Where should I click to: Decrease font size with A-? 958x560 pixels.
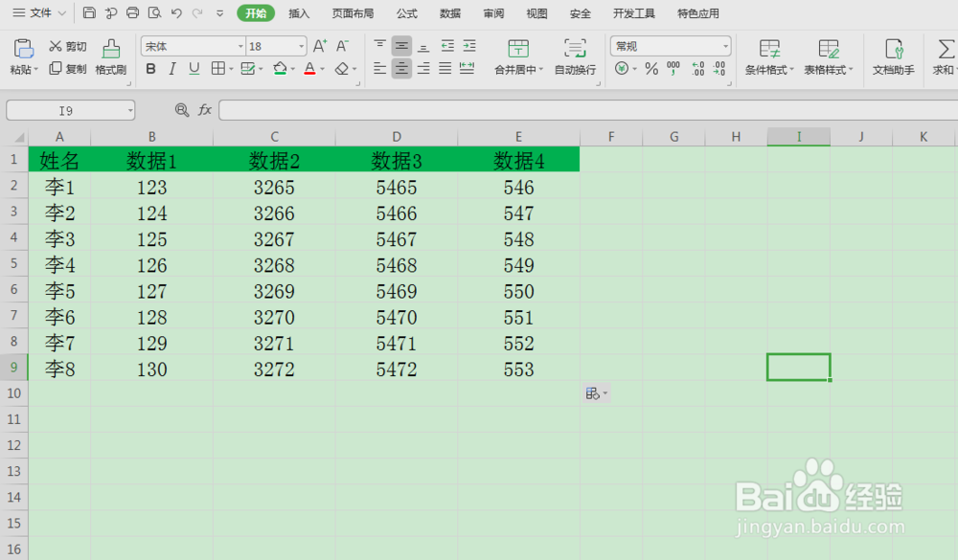pyautogui.click(x=342, y=46)
